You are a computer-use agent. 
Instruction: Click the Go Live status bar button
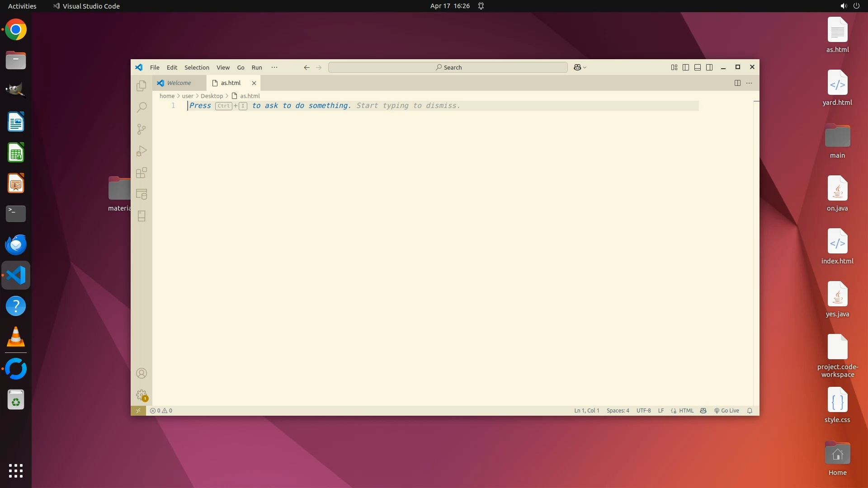tap(726, 411)
